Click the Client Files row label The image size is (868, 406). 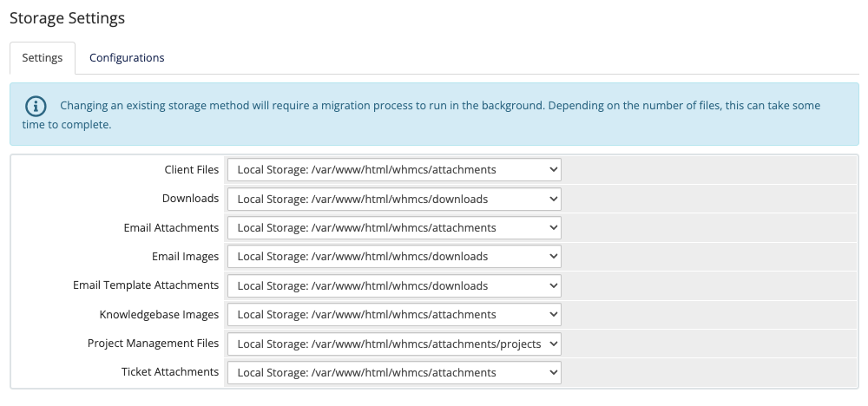[x=191, y=170]
